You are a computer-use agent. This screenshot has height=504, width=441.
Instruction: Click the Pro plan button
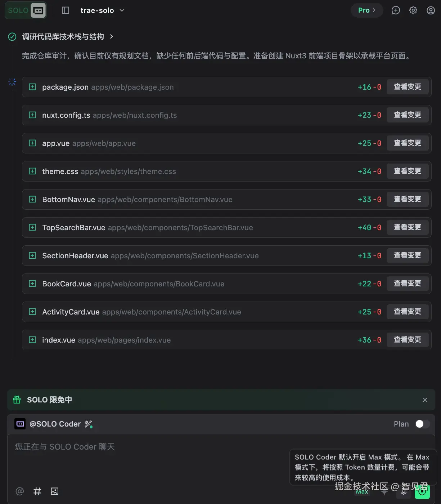pyautogui.click(x=366, y=10)
